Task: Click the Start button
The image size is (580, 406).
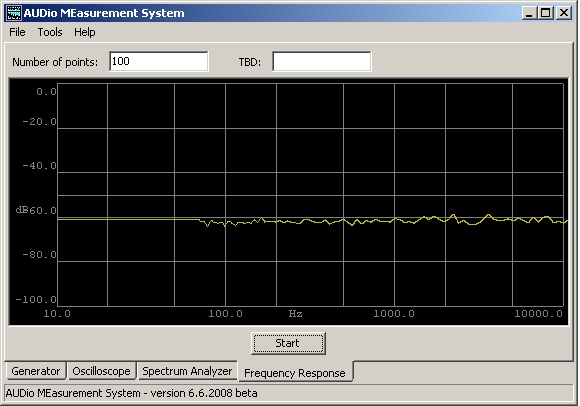Action: (288, 343)
